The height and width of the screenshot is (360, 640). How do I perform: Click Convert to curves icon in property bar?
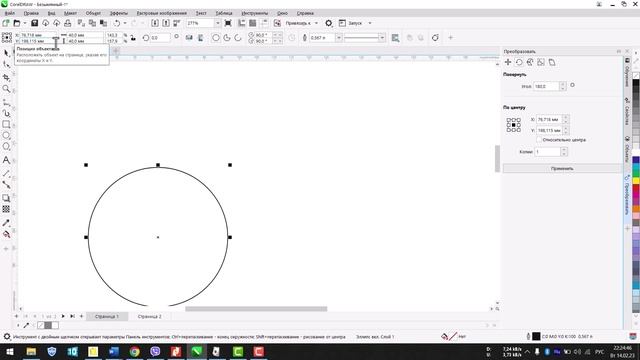pyautogui.click(x=436, y=38)
